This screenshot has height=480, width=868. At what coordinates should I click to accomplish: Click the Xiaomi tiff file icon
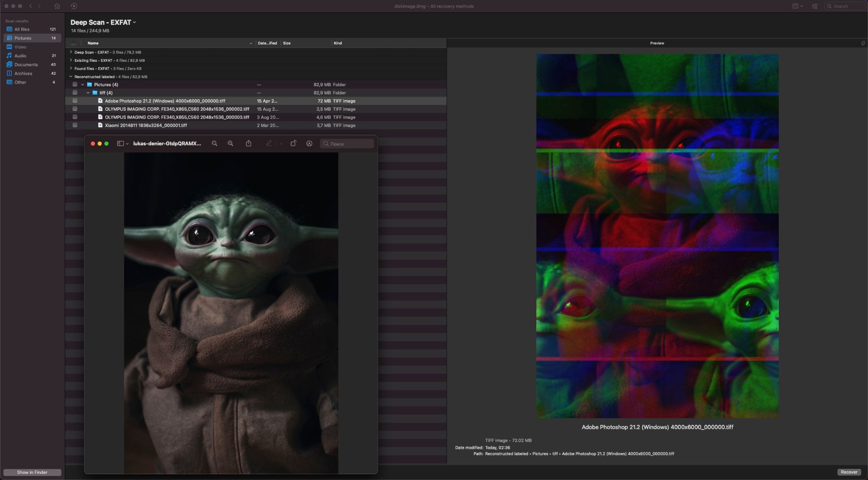[100, 125]
